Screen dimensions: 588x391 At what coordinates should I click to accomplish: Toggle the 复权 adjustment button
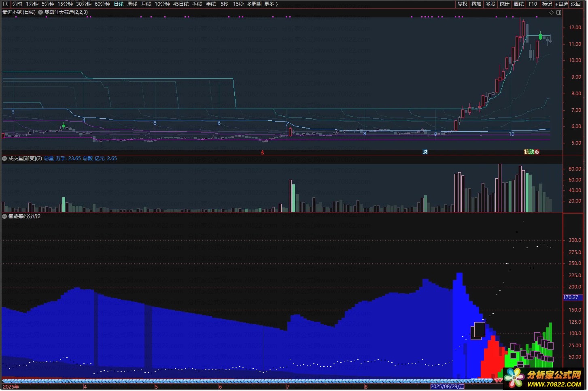click(x=462, y=4)
